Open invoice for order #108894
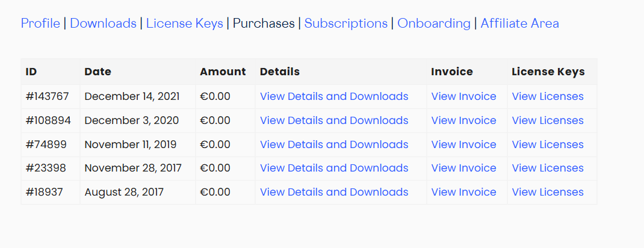The height and width of the screenshot is (248, 644). coord(463,120)
